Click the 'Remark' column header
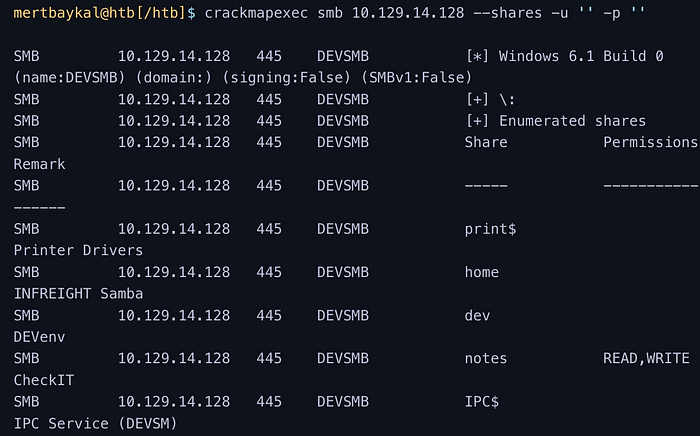This screenshot has height=436, width=700. point(39,164)
